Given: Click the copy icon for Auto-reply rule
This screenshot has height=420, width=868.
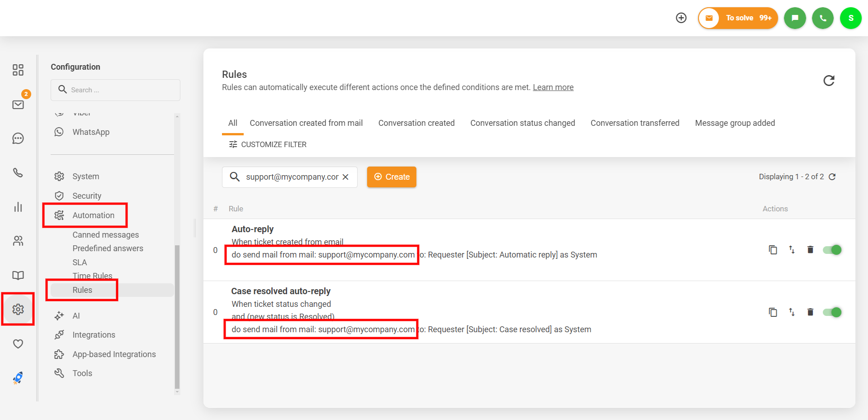Looking at the screenshot, I should pyautogui.click(x=773, y=250).
